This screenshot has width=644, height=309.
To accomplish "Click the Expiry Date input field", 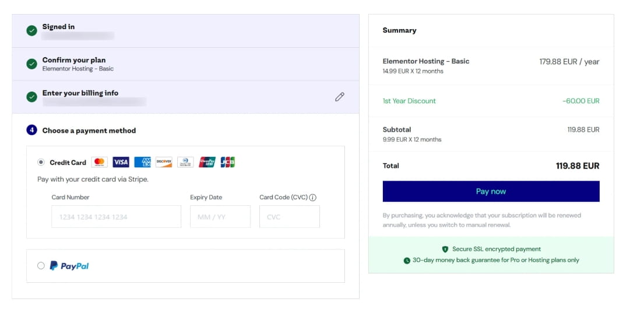I will 220,217.
